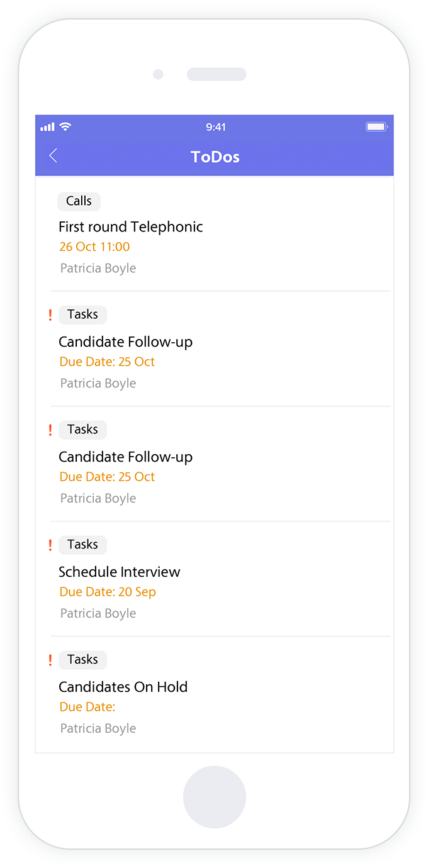Tap the cellular signal bars icon
The height and width of the screenshot is (868, 428).
48,127
